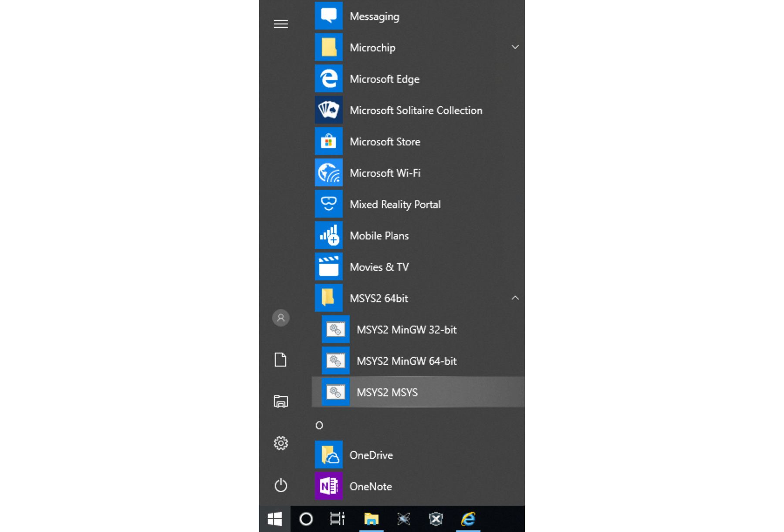Launch Microsoft Edge from the app list
784x532 pixels.
[385, 79]
